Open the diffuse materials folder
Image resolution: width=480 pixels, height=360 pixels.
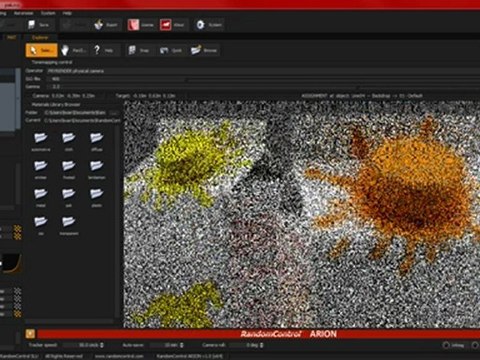(x=97, y=141)
